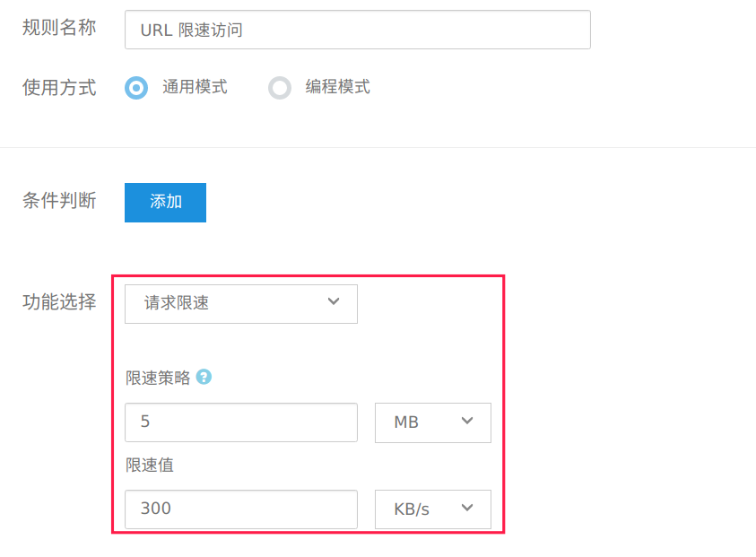The width and height of the screenshot is (756, 557).
Task: Focus the 规则名称 input with URL 限速访问
Action: coord(358,30)
